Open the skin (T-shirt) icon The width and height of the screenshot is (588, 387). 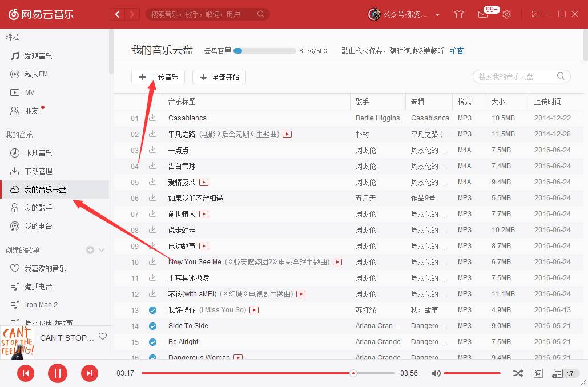pos(458,14)
